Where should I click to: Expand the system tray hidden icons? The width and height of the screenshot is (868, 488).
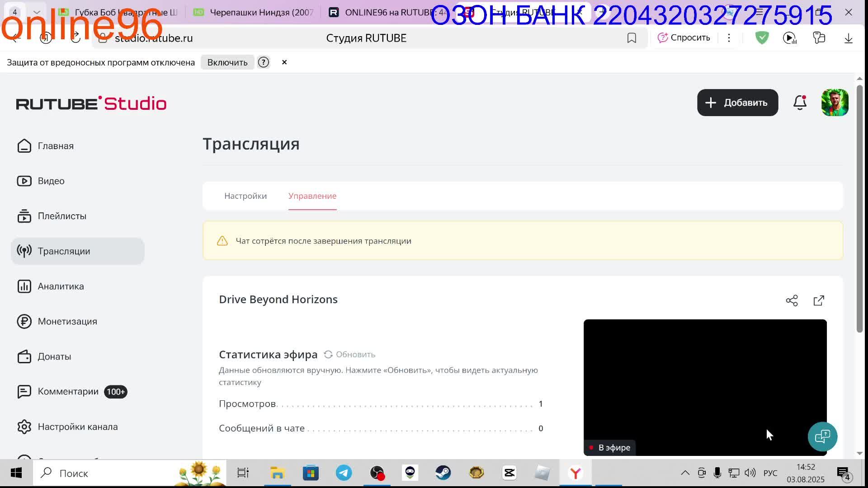(685, 473)
